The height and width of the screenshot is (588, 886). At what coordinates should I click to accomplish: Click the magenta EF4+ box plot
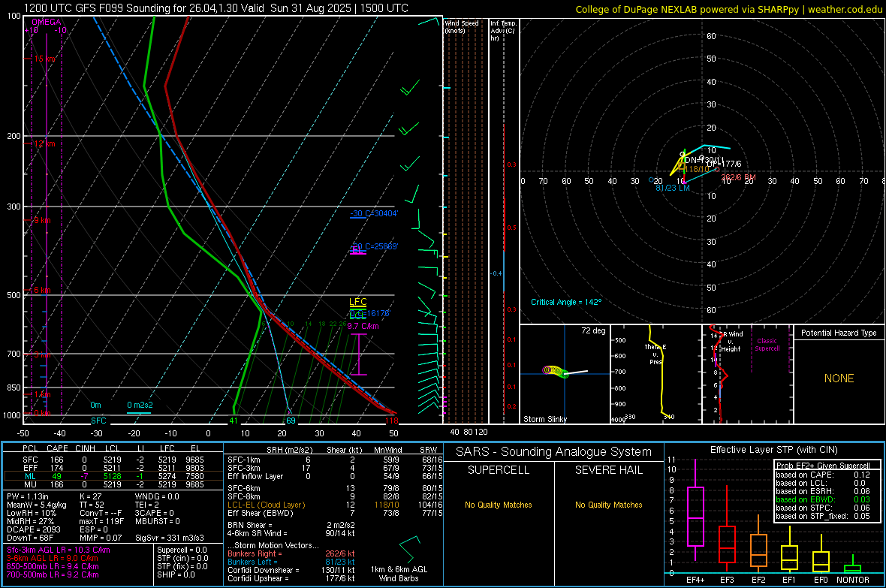(x=695, y=510)
